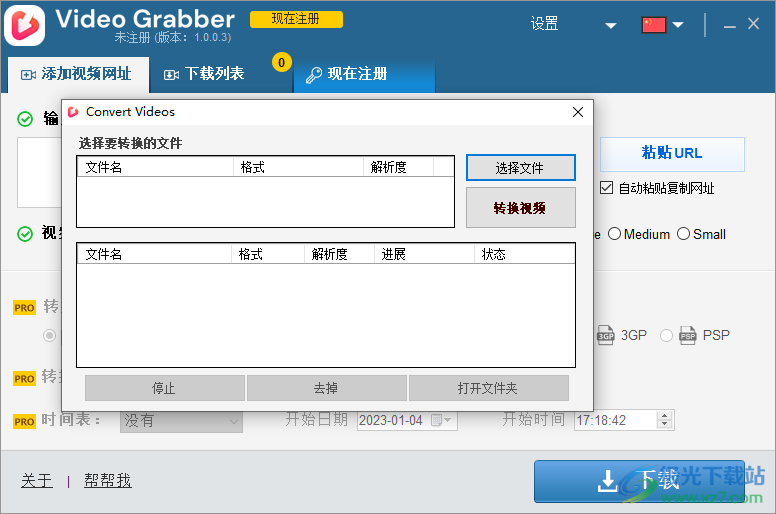The height and width of the screenshot is (514, 776).
Task: Click the yellow download count badge 0
Action: (282, 63)
